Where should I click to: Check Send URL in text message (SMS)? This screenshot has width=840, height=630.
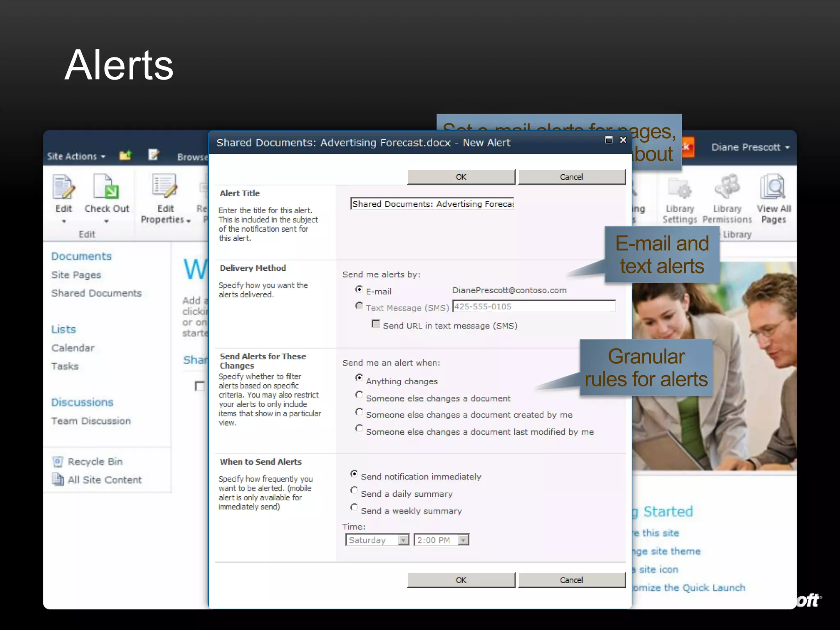click(x=375, y=324)
